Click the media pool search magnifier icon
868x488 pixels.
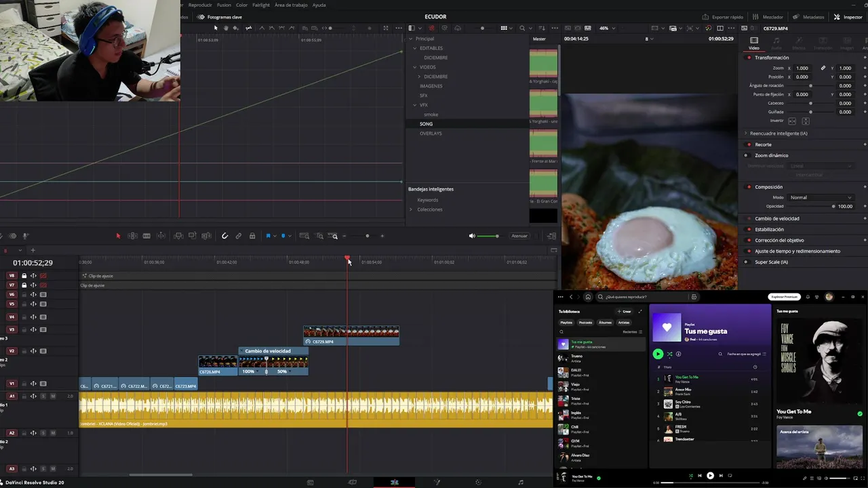pos(521,28)
